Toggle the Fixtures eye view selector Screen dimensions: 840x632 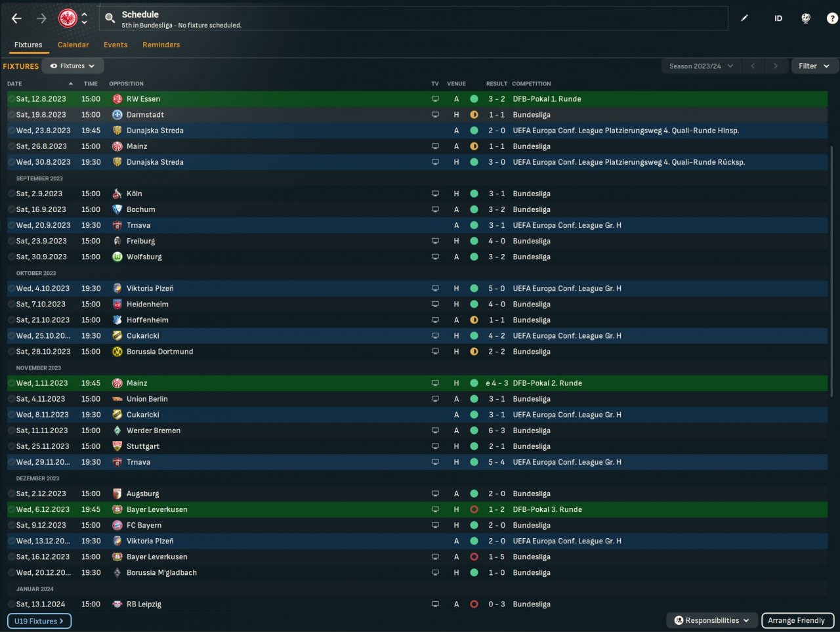(x=73, y=66)
